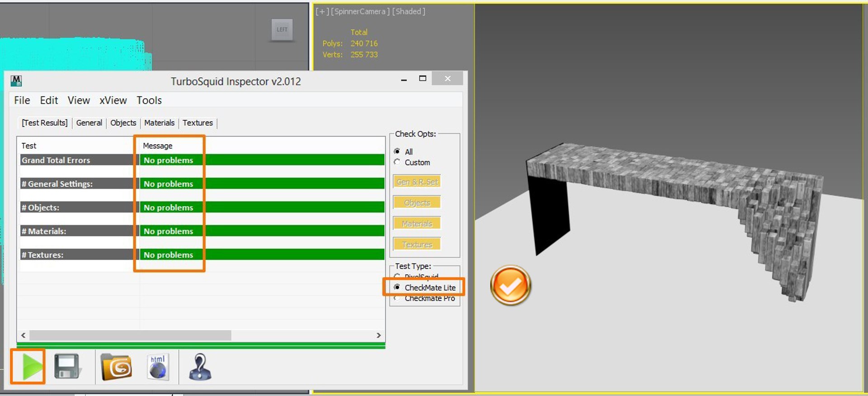This screenshot has height=396, width=868.
Task: Close the TurboSquid Inspector window
Action: click(447, 79)
